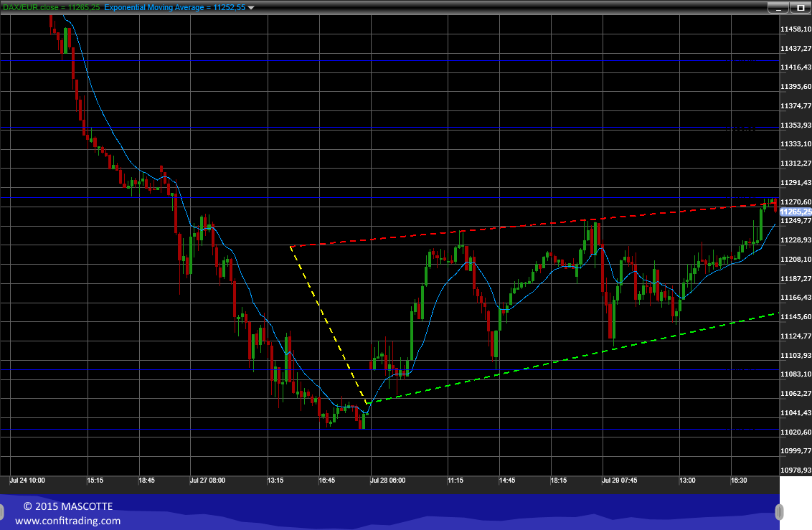This screenshot has height=530, width=812.
Task: Select the green dashed lower trend line
Action: tap(572, 357)
